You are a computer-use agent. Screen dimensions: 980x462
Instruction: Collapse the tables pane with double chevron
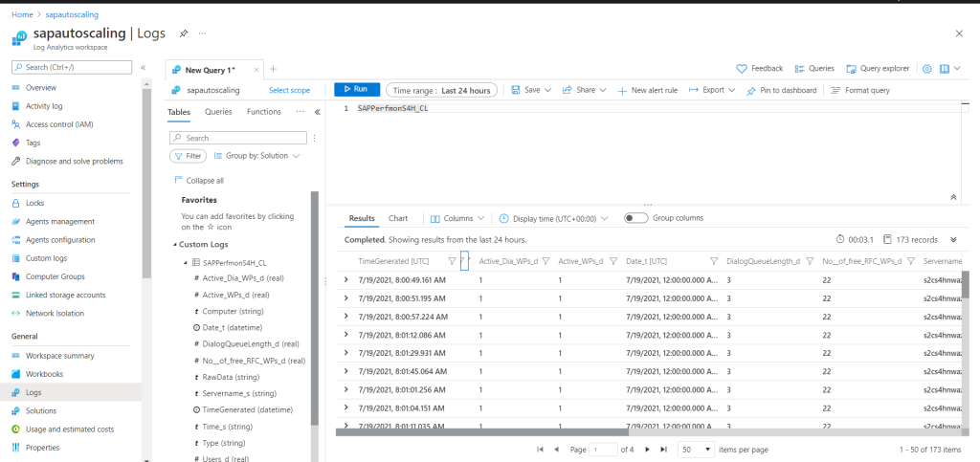[x=317, y=112]
